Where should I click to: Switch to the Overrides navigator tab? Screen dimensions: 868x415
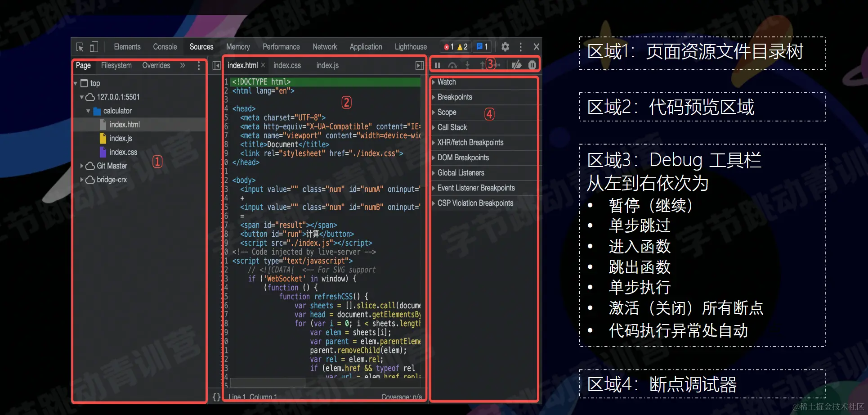(x=156, y=65)
